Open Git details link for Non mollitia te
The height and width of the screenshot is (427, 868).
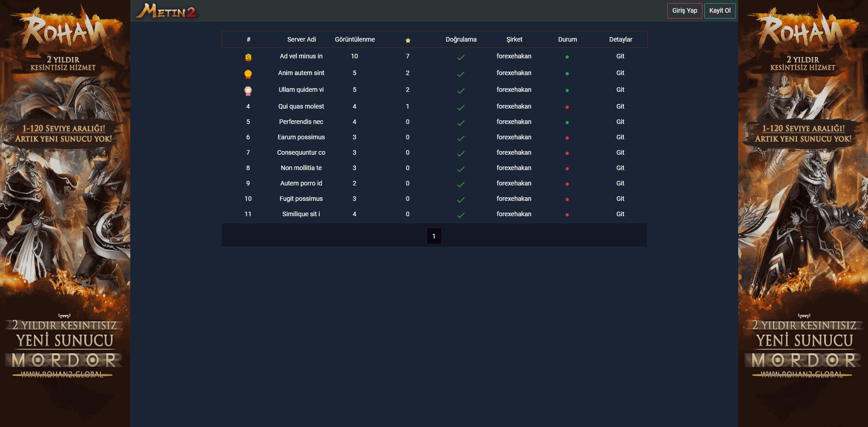pos(620,168)
